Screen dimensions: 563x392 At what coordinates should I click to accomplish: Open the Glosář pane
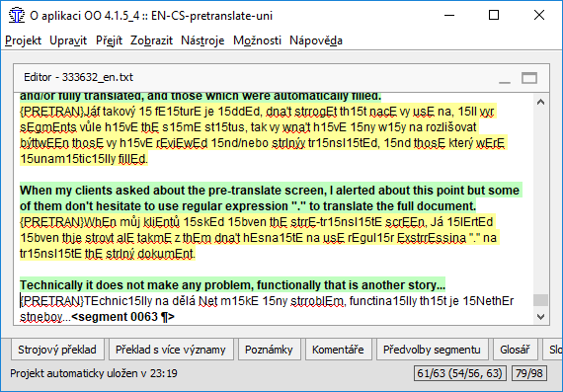tap(516, 350)
